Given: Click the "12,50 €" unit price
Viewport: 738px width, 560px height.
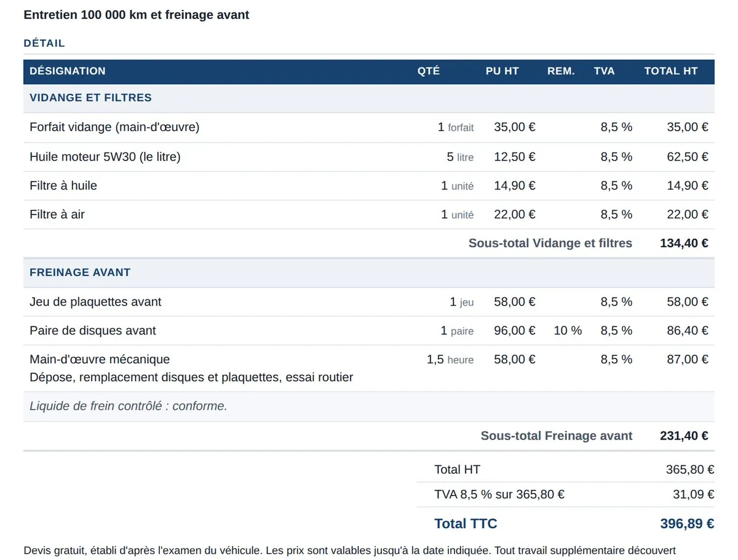Looking at the screenshot, I should point(515,157).
